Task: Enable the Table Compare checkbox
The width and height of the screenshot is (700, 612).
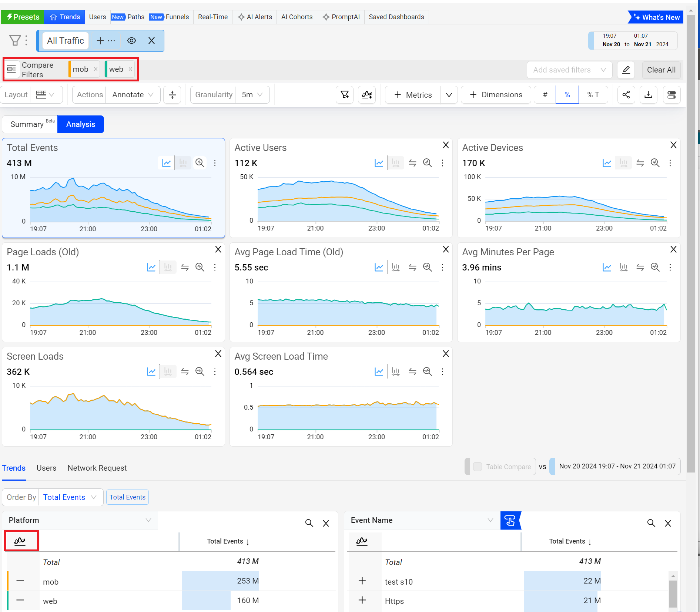Action: 478,467
